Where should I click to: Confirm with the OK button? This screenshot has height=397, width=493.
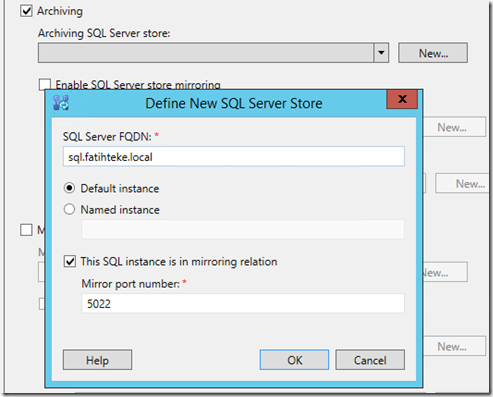pyautogui.click(x=294, y=360)
